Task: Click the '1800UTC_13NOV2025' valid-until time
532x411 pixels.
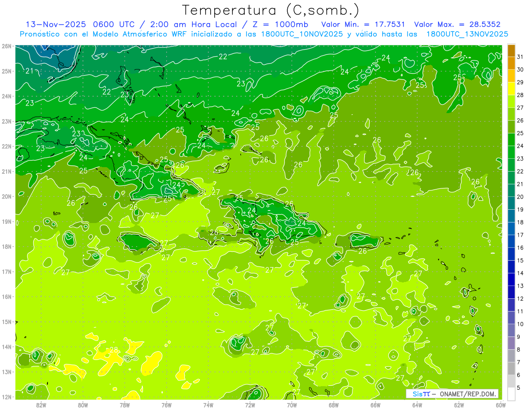Action: [467, 34]
